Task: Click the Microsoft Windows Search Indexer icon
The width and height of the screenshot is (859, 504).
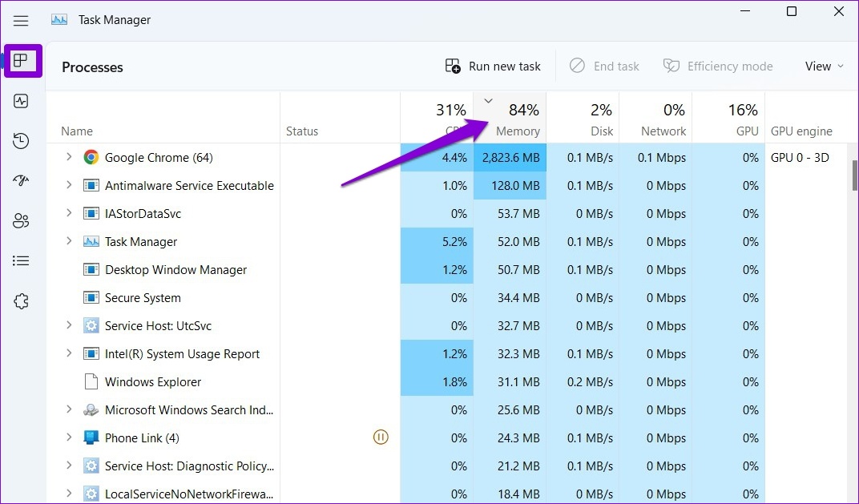Action: click(x=91, y=409)
